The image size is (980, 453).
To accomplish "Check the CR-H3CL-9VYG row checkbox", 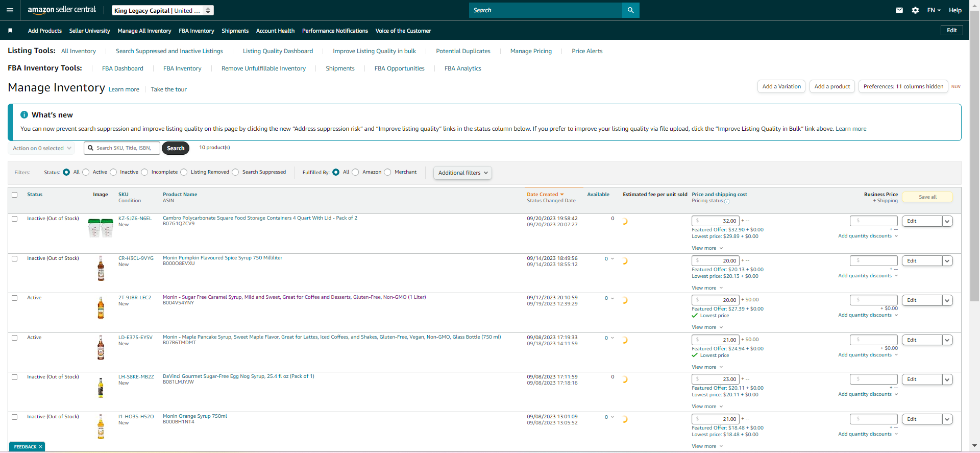I will 15,258.
